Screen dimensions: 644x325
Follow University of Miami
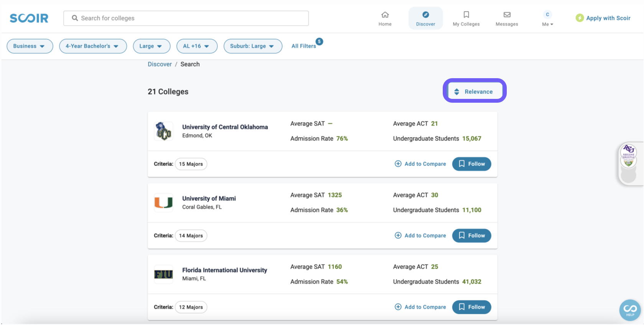pyautogui.click(x=472, y=235)
